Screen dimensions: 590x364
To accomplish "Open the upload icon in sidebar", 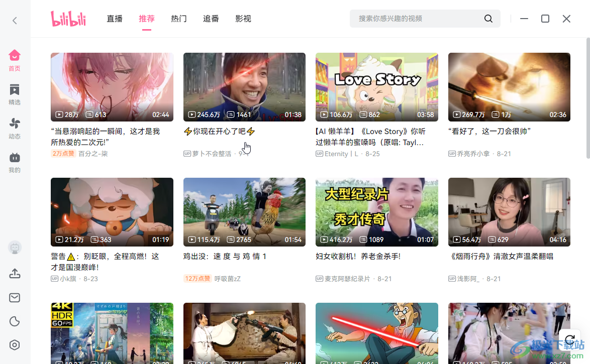I will pos(15,273).
